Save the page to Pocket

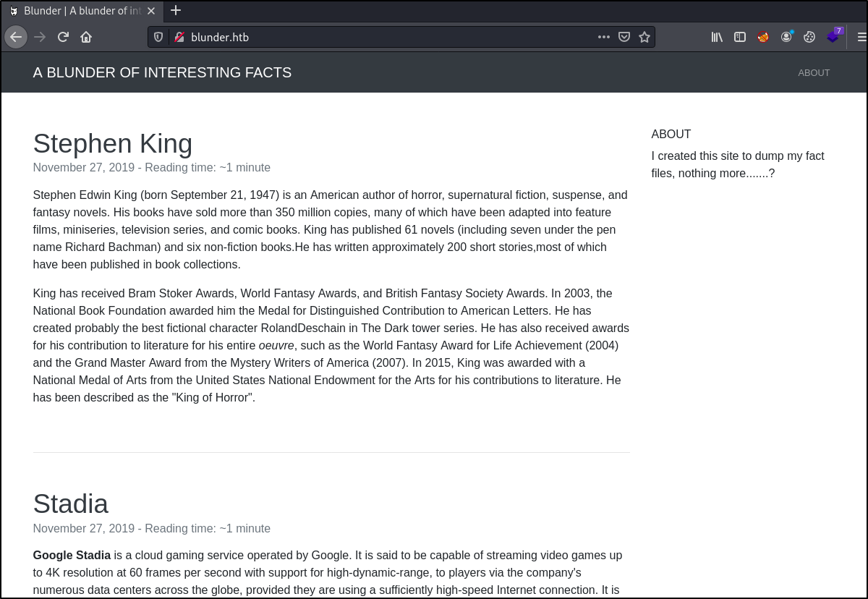pyautogui.click(x=624, y=37)
